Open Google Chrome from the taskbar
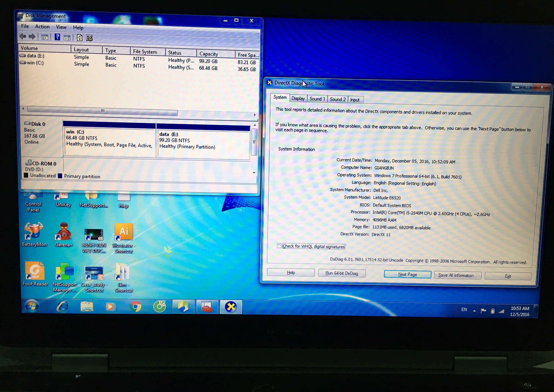The height and width of the screenshot is (392, 554). (135, 306)
